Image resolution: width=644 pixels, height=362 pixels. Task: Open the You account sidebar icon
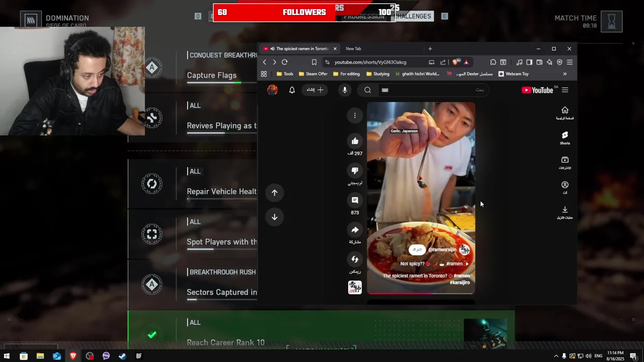click(x=565, y=188)
